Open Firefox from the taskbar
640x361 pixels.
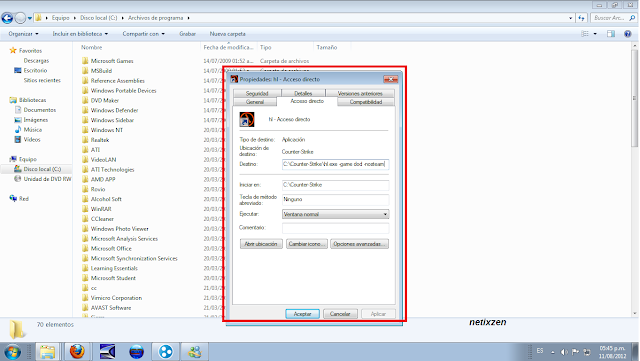click(76, 352)
